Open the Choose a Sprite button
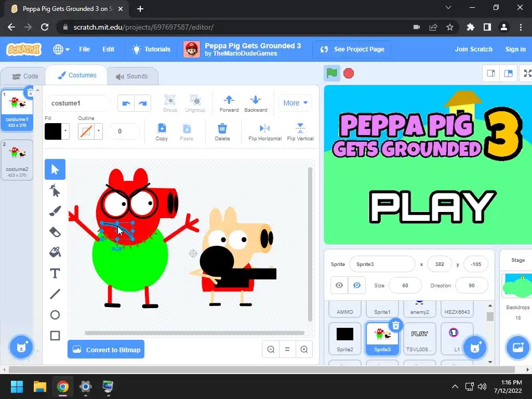The image size is (532, 399). (x=475, y=347)
